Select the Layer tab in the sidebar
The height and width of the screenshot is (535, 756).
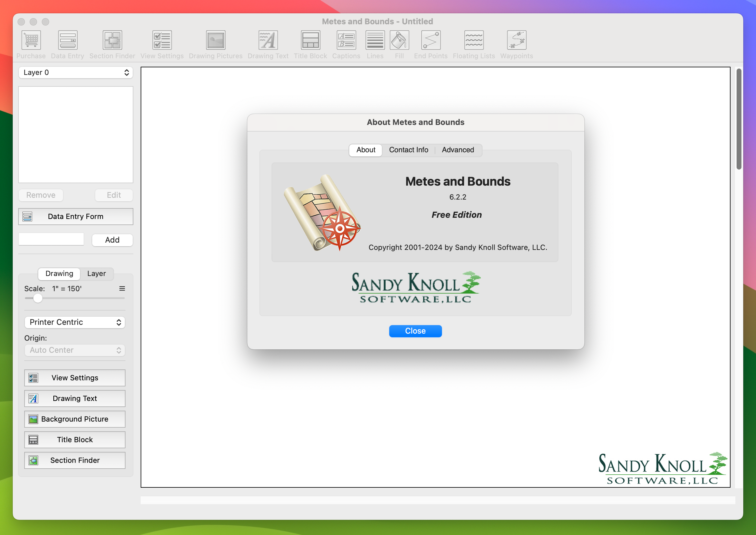[x=96, y=274]
